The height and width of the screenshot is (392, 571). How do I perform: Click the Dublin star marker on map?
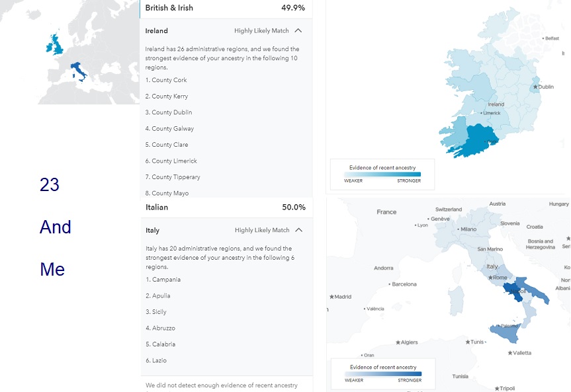point(535,87)
